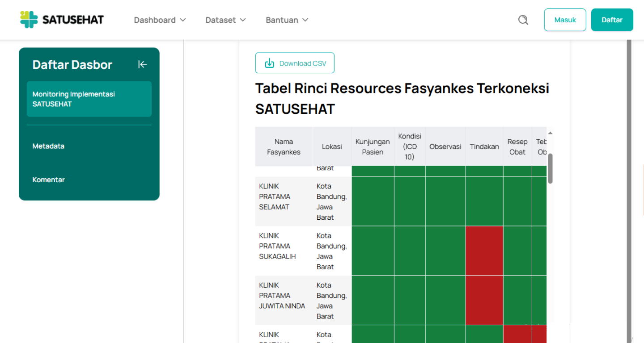Click Lokasi cell of KLINIK PRATAMA SELAMAT
The width and height of the screenshot is (644, 343).
(x=332, y=202)
